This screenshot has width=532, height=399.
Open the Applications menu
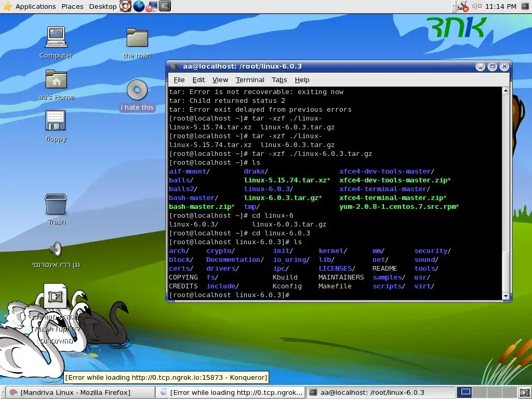pyautogui.click(x=29, y=6)
